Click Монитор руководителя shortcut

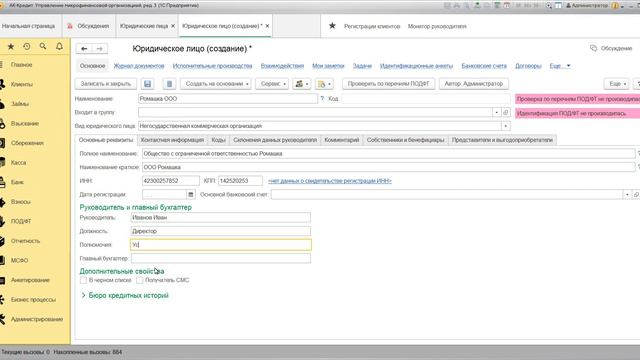(437, 26)
